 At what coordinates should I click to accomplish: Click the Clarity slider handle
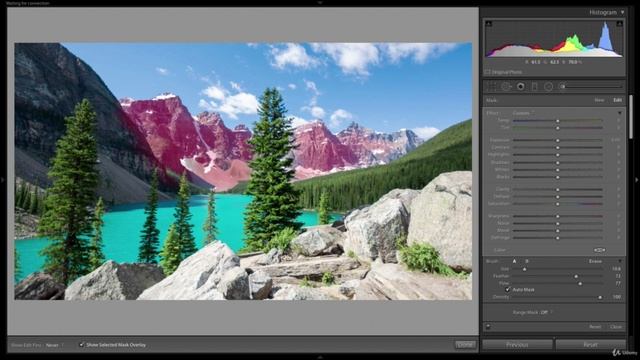click(x=558, y=189)
